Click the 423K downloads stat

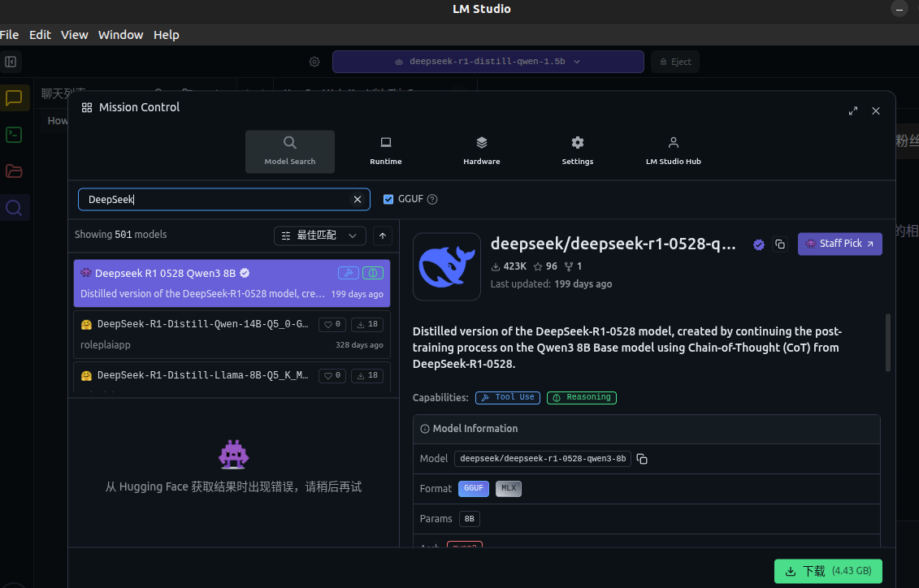(509, 266)
